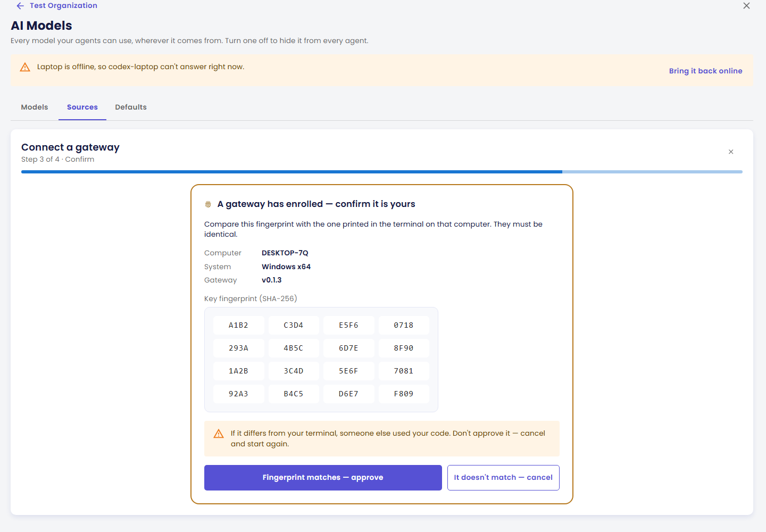Click the Key fingerprint (SHA-256) label
Image resolution: width=766 pixels, height=532 pixels.
coord(251,299)
